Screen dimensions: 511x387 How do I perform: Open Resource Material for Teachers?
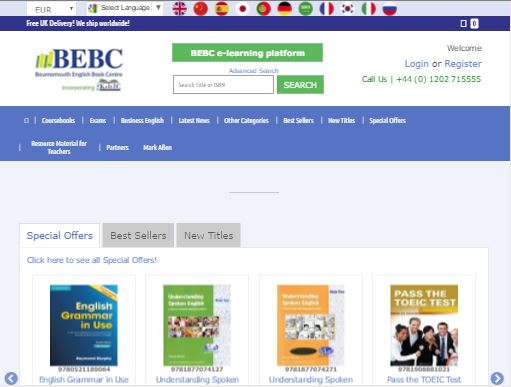point(59,147)
